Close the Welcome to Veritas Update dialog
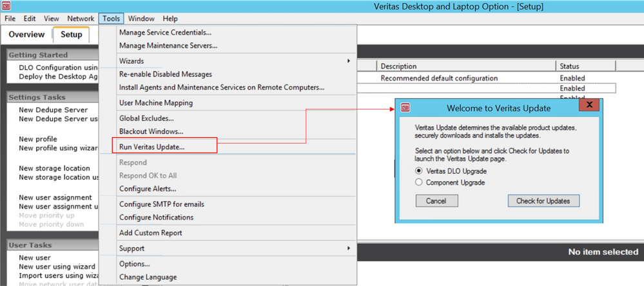Viewport: 644px width, 286px height. (x=589, y=105)
